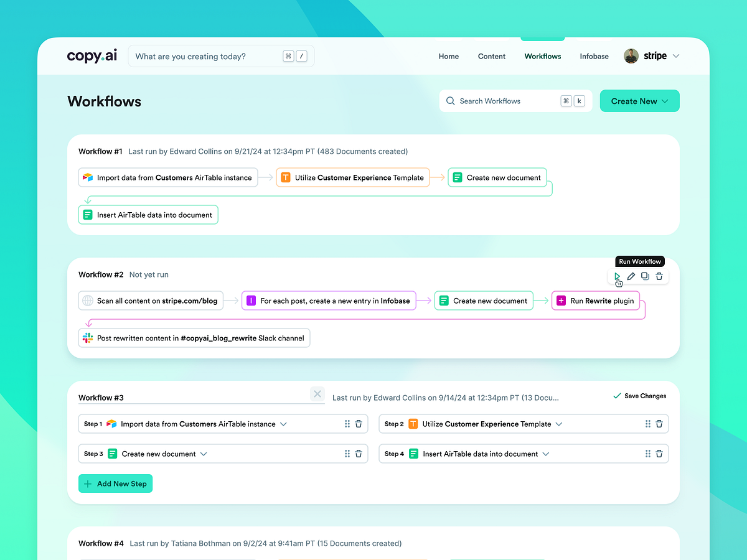Click the copy.ai logo
The height and width of the screenshot is (560, 747).
92,56
